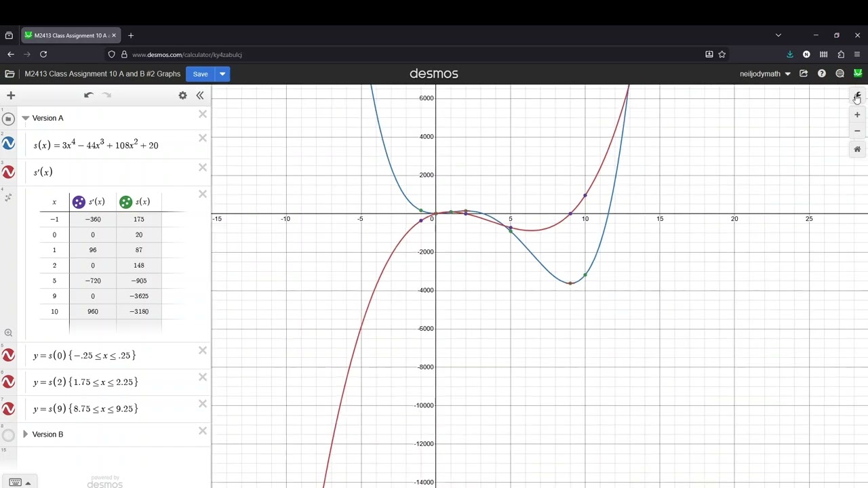The height and width of the screenshot is (488, 868).
Task: Open the expression list settings gear
Action: [x=182, y=96]
